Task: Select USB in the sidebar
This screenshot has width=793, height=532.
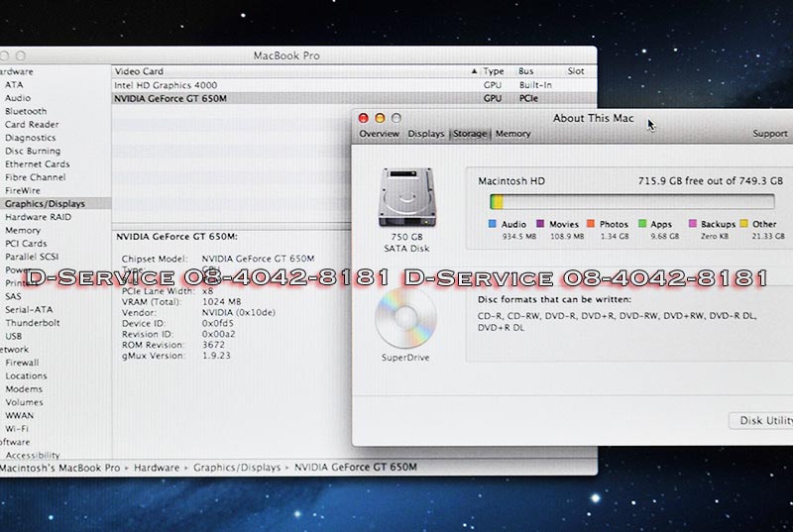Action: 14,336
